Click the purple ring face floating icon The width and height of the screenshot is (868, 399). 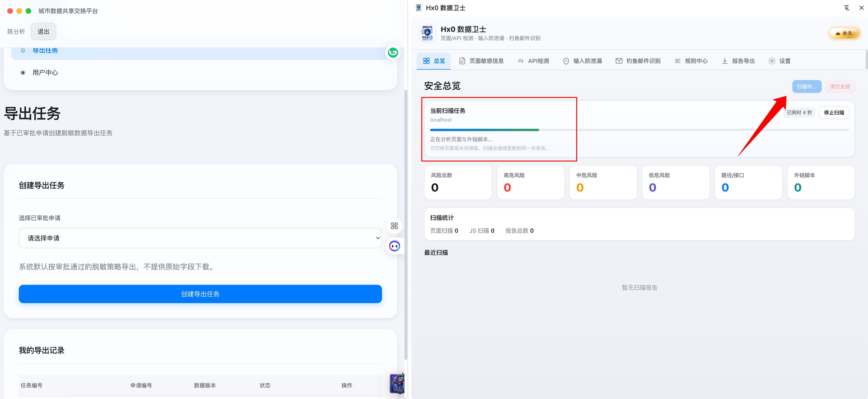(394, 246)
